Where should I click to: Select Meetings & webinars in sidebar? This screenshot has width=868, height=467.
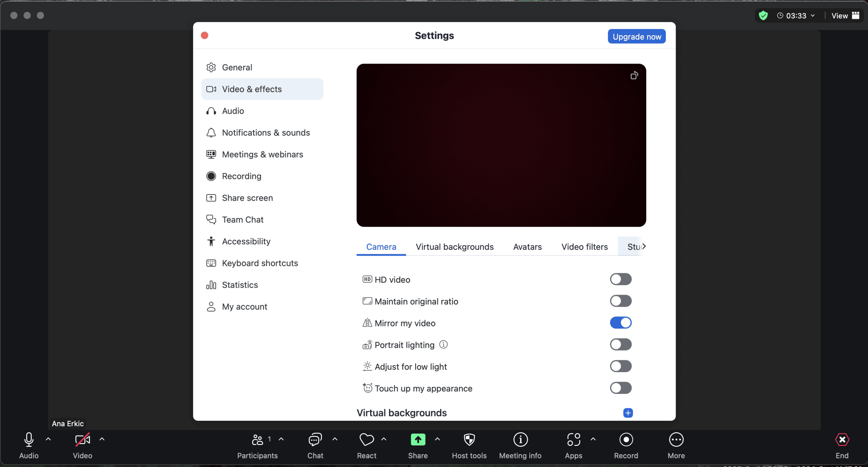point(262,154)
